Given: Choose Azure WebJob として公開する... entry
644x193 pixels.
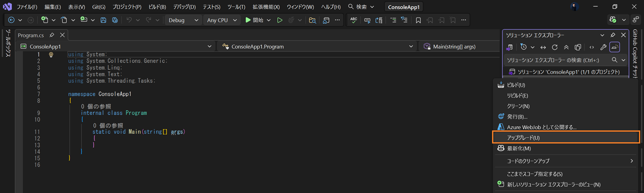Looking at the screenshot, I should (x=566, y=127).
